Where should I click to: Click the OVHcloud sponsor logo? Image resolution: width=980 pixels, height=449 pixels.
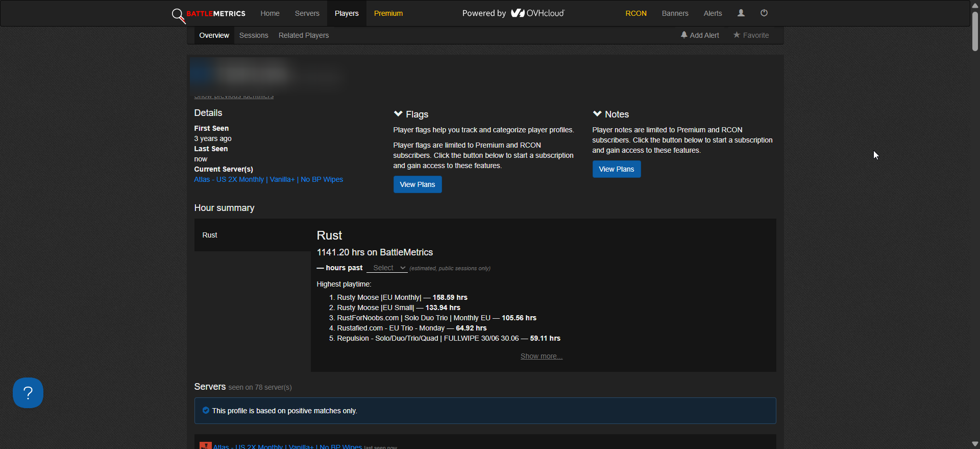(x=538, y=13)
